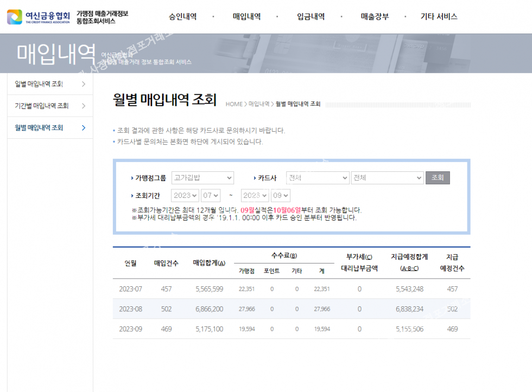Click chevron arrow beside 기간별 매입내역 조회
The height and width of the screenshot is (392, 532).
click(x=83, y=106)
